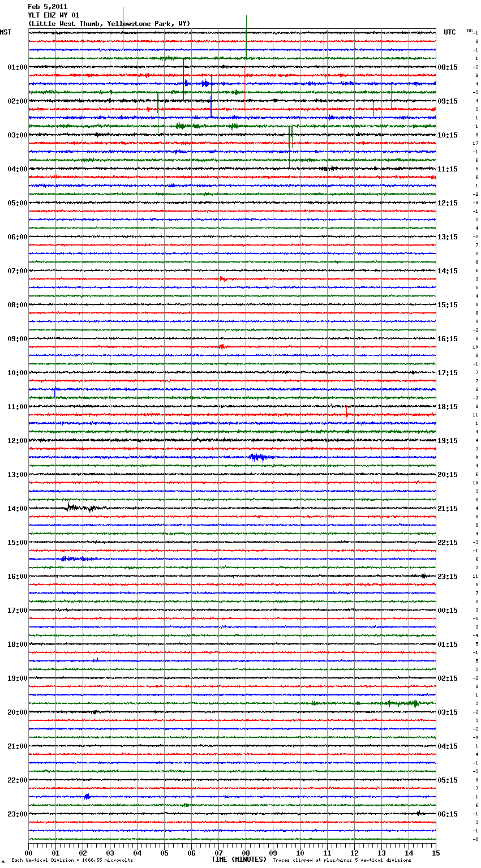This screenshot has height=868, width=481.
Task: Click the DC column label
Action: click(x=470, y=31)
